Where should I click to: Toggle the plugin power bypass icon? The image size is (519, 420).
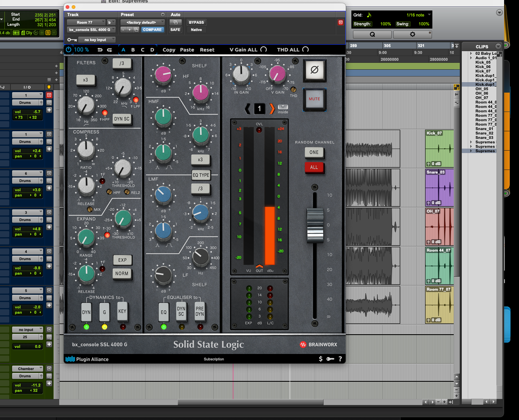point(69,50)
